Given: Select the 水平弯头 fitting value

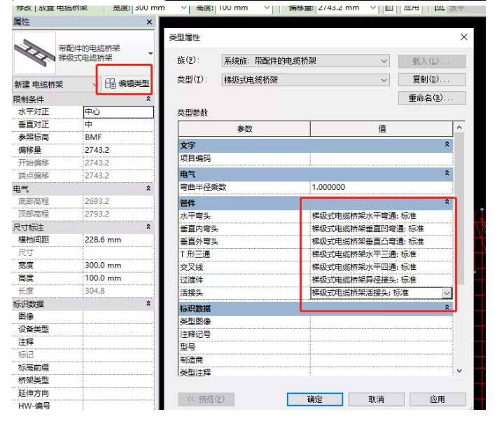Looking at the screenshot, I should coord(381,216).
